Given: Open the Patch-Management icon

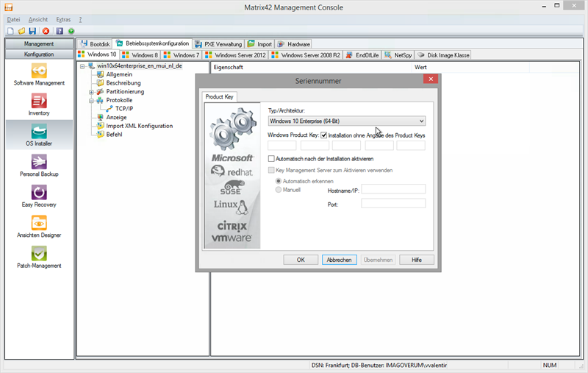Looking at the screenshot, I should pyautogui.click(x=39, y=254).
